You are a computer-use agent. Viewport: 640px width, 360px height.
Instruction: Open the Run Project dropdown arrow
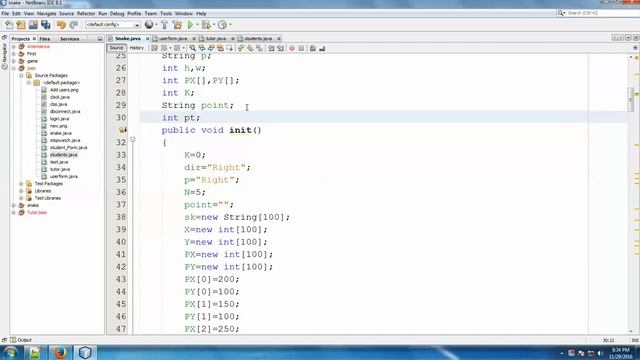[198, 25]
